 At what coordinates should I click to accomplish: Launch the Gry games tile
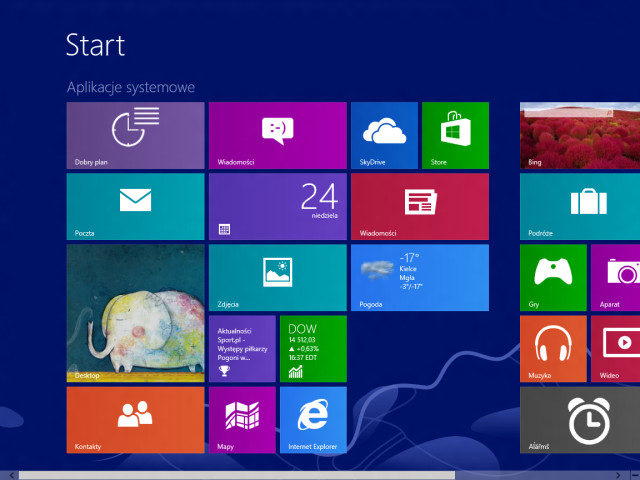click(x=553, y=277)
